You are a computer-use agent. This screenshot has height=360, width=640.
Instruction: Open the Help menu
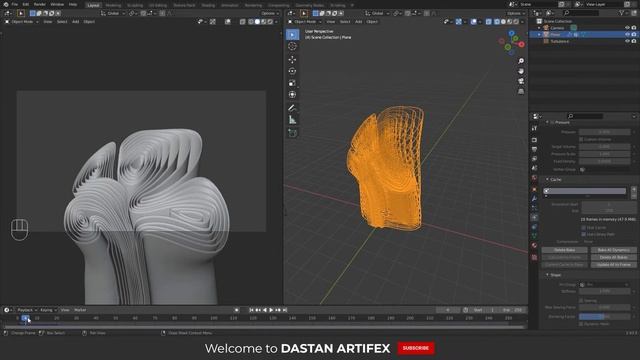pos(73,4)
